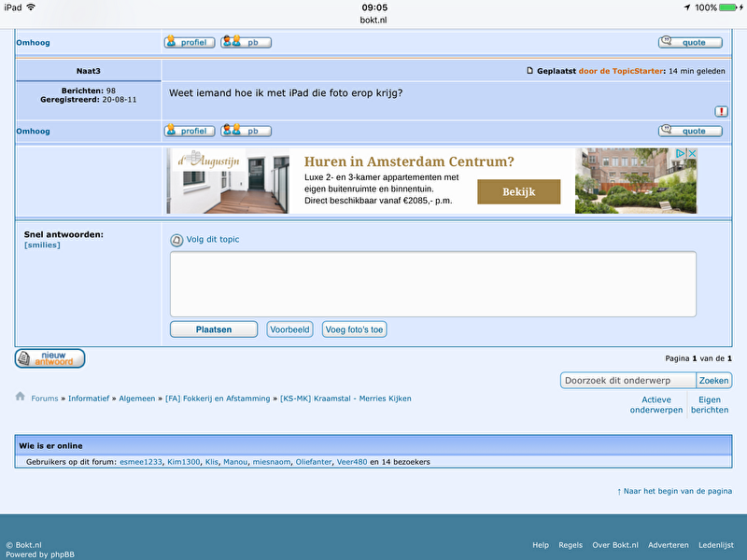Image resolution: width=747 pixels, height=560 pixels.
Task: Click the Voorbeeld button
Action: [x=289, y=329]
